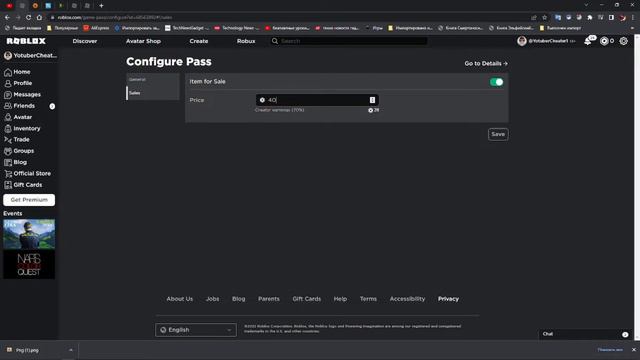Bookmark this page with star icon
This screenshot has width=640, height=360.
544,18
